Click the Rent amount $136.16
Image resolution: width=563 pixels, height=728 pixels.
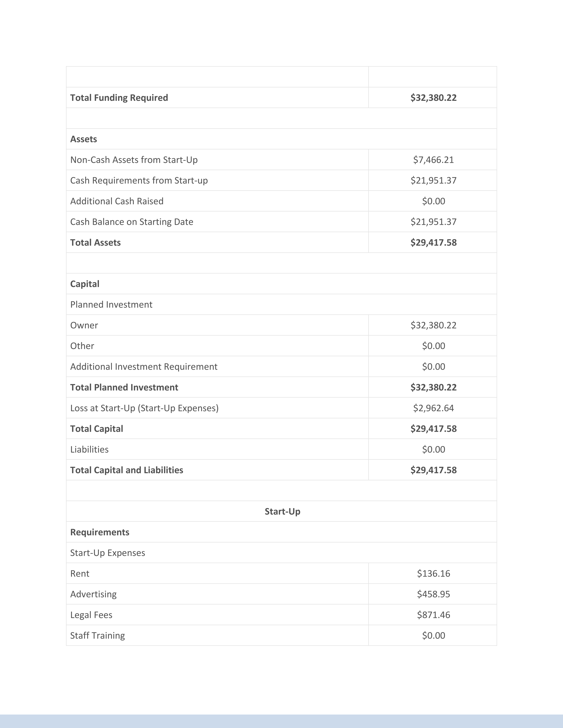point(433,573)
